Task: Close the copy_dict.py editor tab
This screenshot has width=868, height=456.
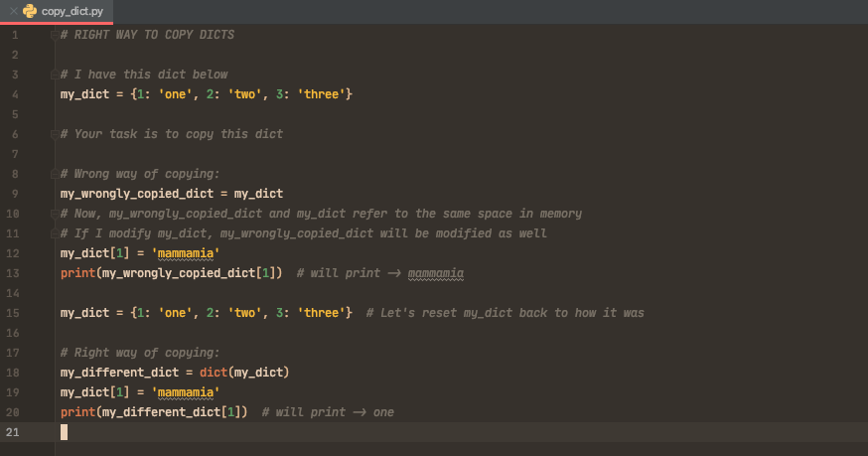Action: (x=13, y=11)
